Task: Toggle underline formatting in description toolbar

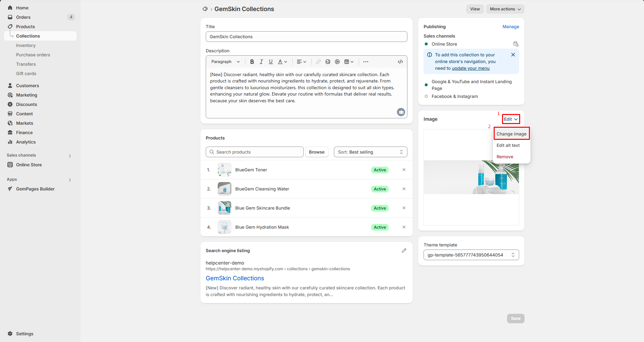Action: click(x=271, y=62)
